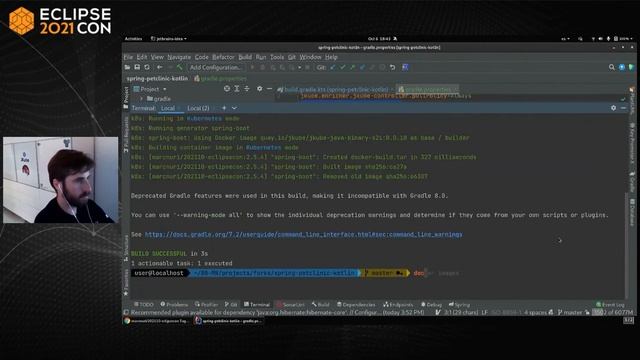The image size is (640, 360).
Task: Select the Local terminal tab
Action: [x=168, y=108]
